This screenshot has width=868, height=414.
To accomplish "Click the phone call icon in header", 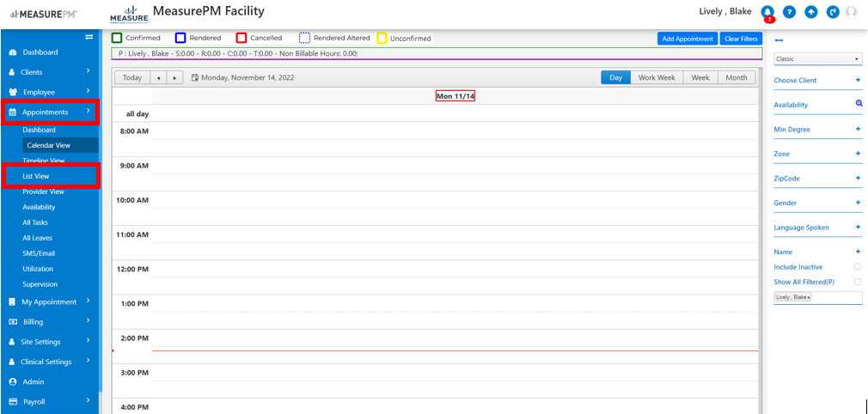I will [833, 12].
